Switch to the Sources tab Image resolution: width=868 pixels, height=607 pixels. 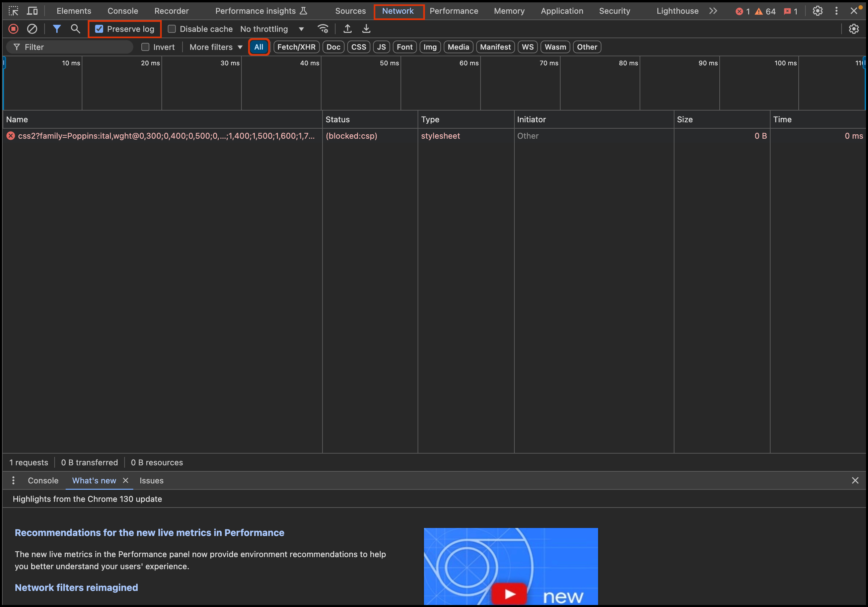[x=350, y=11]
